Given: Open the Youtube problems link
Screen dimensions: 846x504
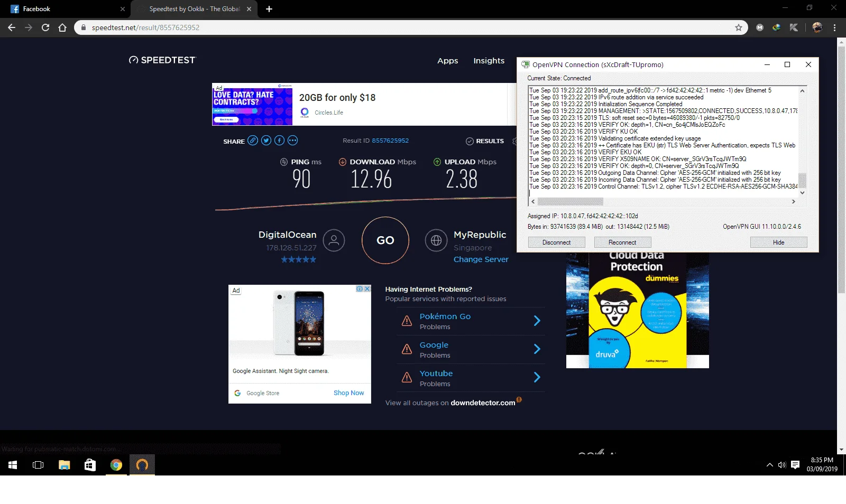Looking at the screenshot, I should (x=436, y=374).
